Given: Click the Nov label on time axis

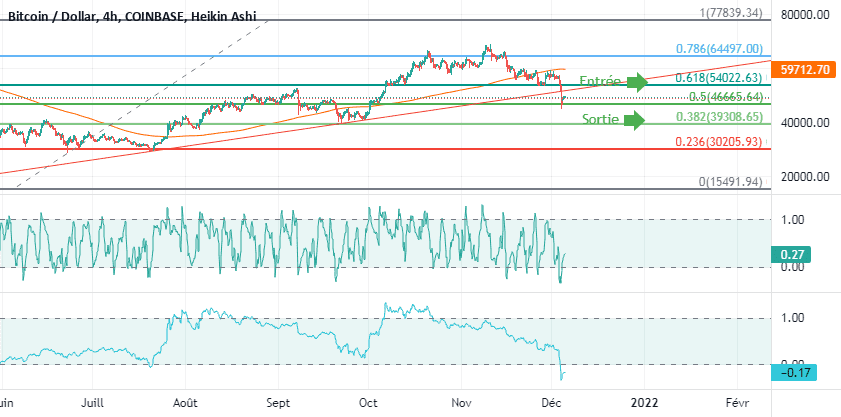Looking at the screenshot, I should point(461,403).
